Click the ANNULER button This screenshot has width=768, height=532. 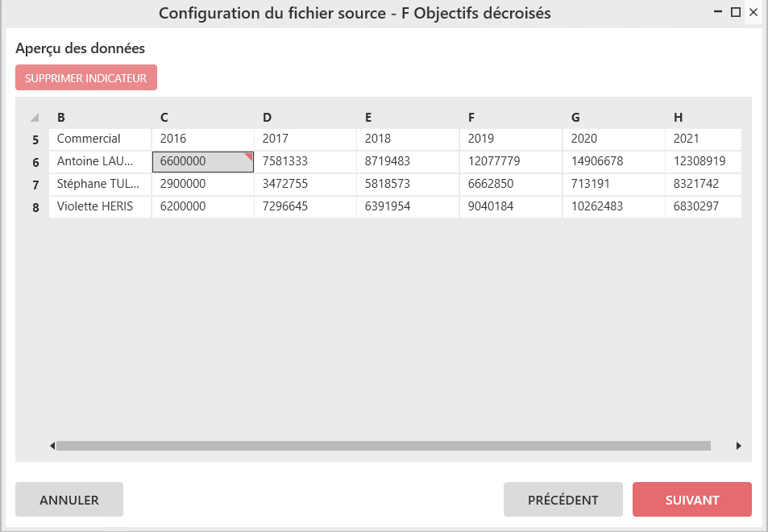tap(69, 499)
